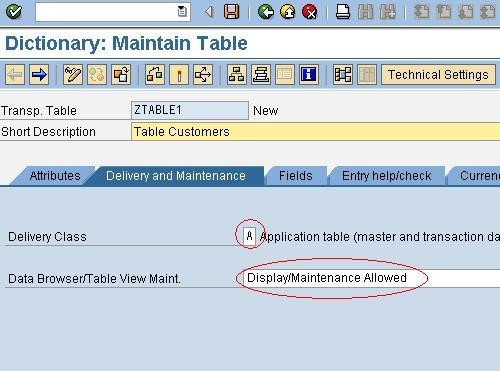
Task: Click the Find binoculars icon
Action: tap(365, 12)
